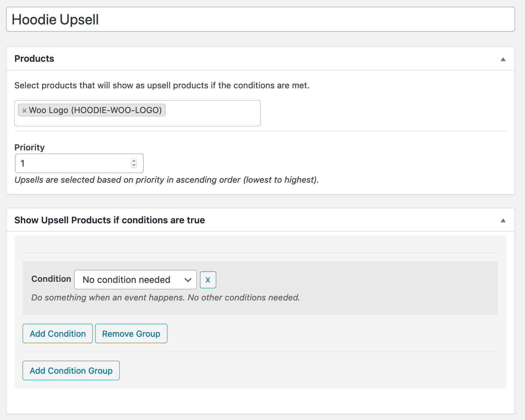Click the X to delete the condition

208,280
